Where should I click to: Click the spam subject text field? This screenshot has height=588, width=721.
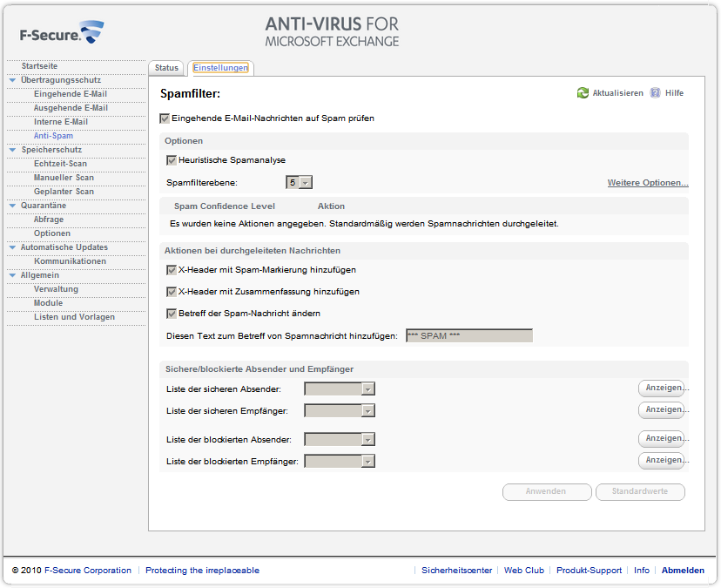(x=469, y=336)
